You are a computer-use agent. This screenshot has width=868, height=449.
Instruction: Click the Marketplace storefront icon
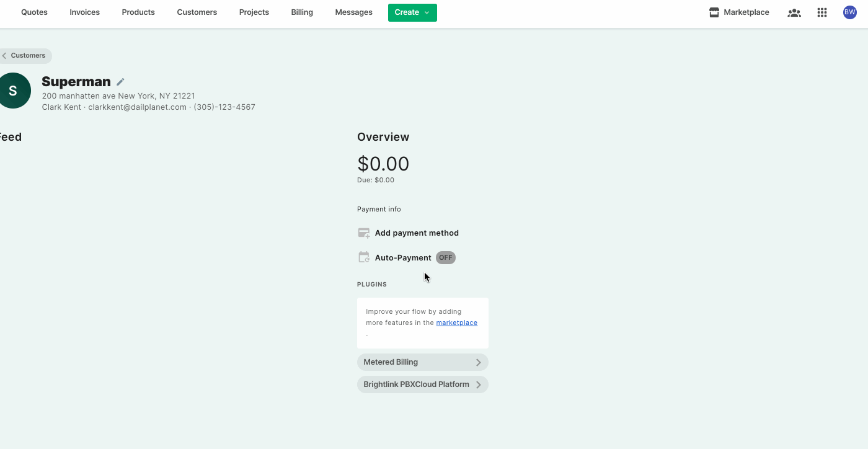point(714,12)
